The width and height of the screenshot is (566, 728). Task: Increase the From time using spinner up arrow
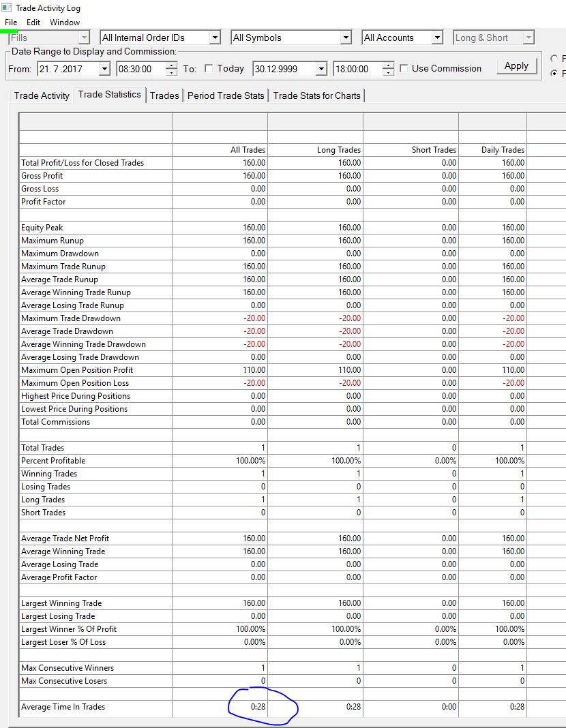coord(171,65)
